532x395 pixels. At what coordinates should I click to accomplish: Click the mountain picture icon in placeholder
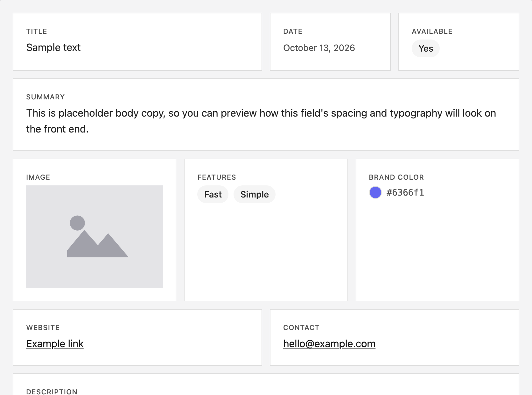pos(98,236)
